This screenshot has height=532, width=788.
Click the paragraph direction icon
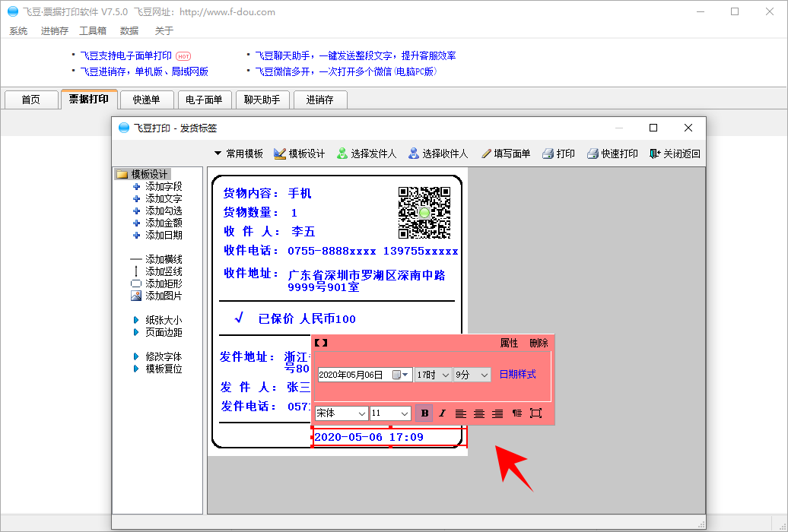click(x=516, y=413)
